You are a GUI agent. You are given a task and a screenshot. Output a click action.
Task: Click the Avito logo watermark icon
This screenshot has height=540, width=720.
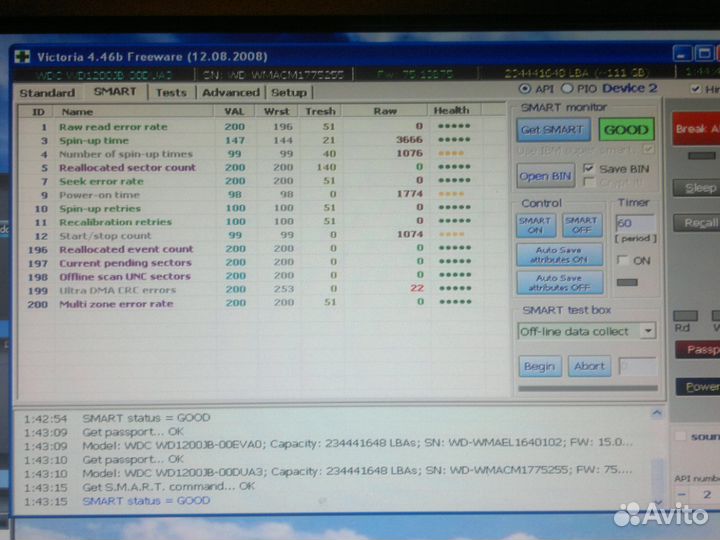(628, 514)
